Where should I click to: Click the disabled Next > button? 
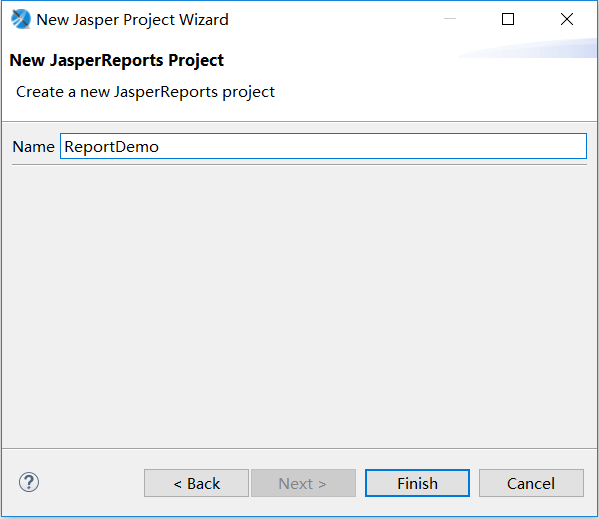(303, 483)
